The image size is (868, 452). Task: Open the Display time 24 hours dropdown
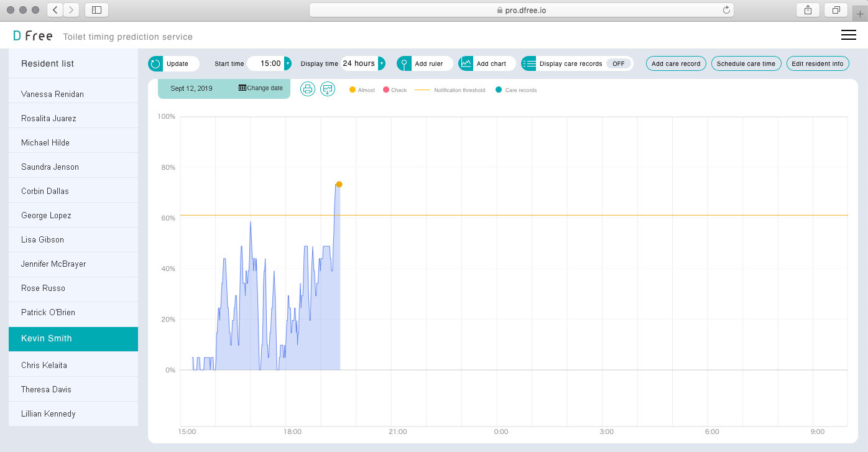click(381, 63)
